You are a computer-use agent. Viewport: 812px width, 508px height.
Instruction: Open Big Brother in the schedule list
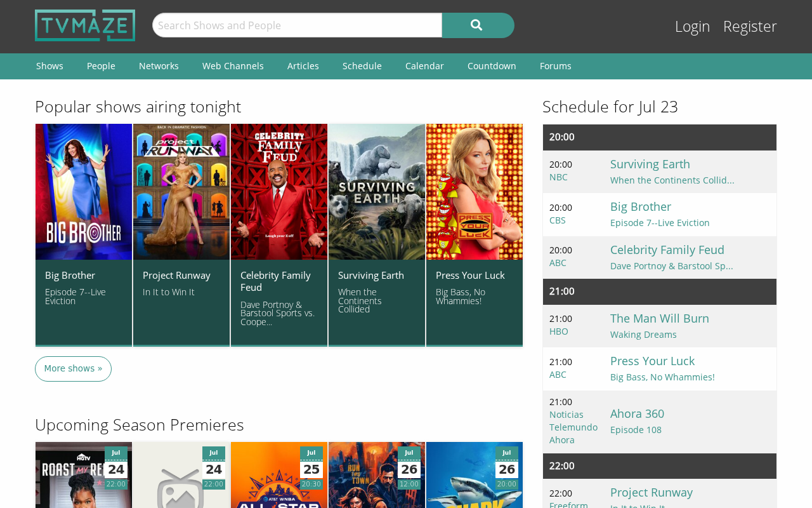pyautogui.click(x=641, y=206)
